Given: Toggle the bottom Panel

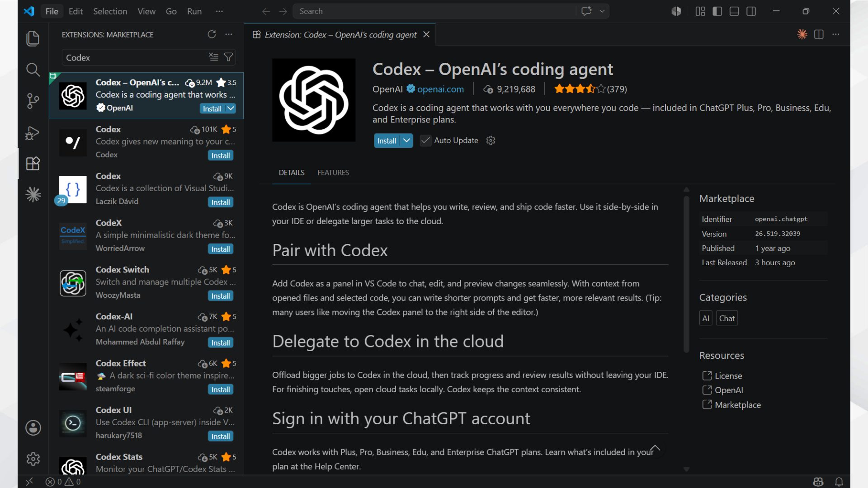Looking at the screenshot, I should pos(734,11).
